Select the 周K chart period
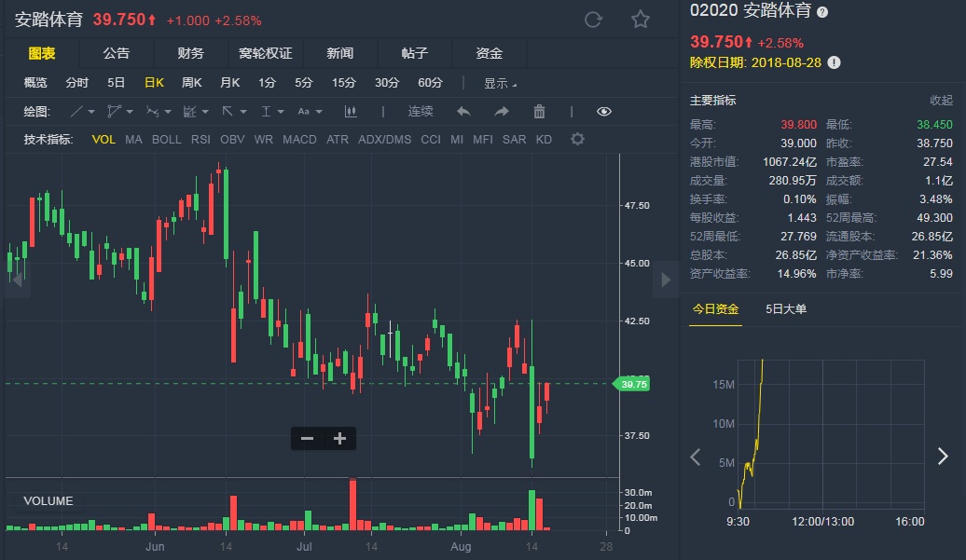 point(191,83)
